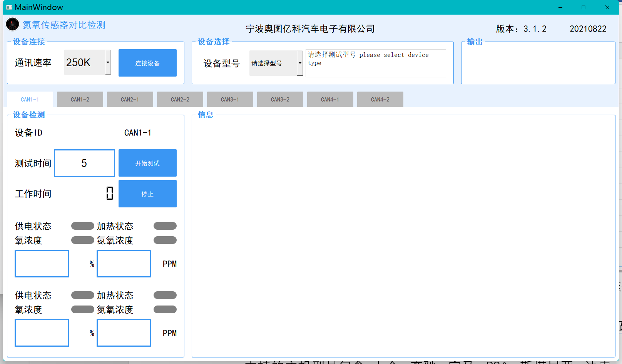Image resolution: width=622 pixels, height=364 pixels.
Task: Maximize the MainWindow window
Action: pyautogui.click(x=584, y=7)
